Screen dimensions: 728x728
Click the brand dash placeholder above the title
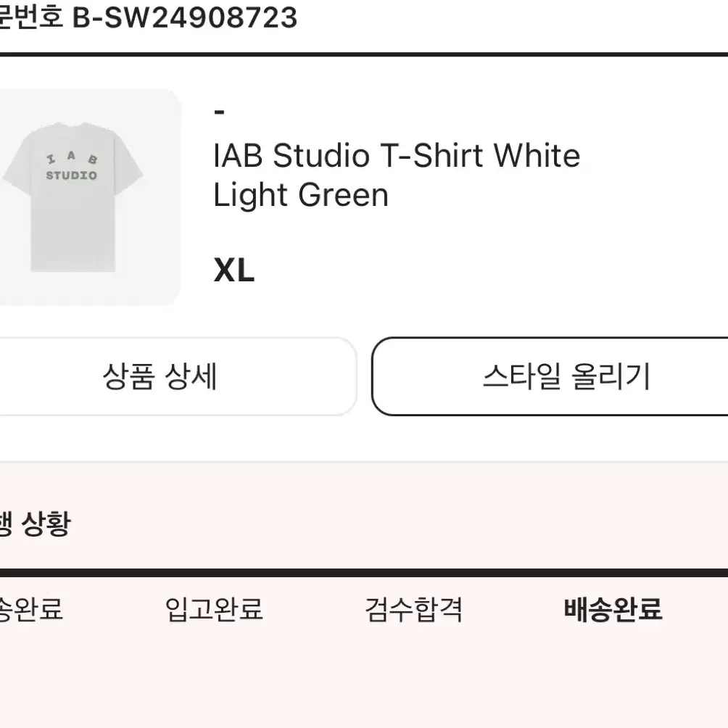[219, 112]
